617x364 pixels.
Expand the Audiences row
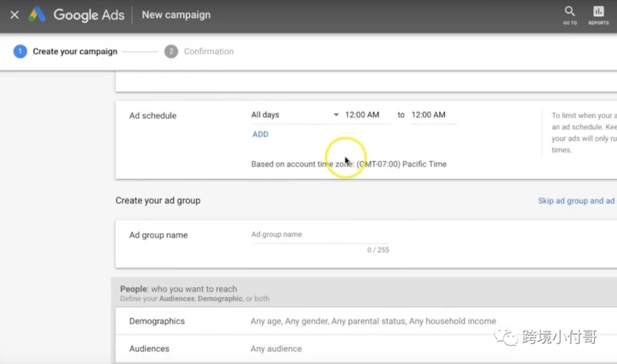click(366, 349)
